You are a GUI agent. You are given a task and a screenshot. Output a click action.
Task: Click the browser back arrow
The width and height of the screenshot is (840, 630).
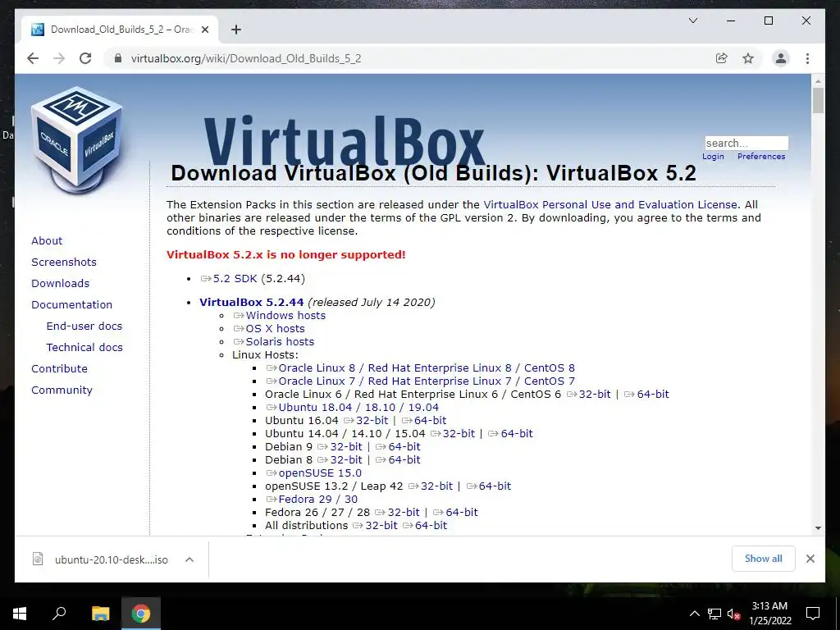click(x=33, y=58)
